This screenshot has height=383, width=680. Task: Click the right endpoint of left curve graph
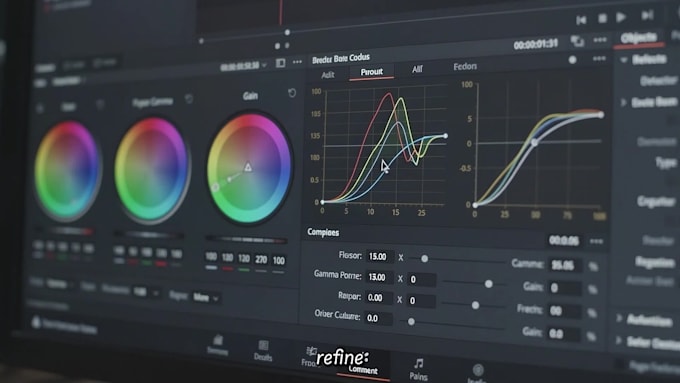[x=445, y=136]
